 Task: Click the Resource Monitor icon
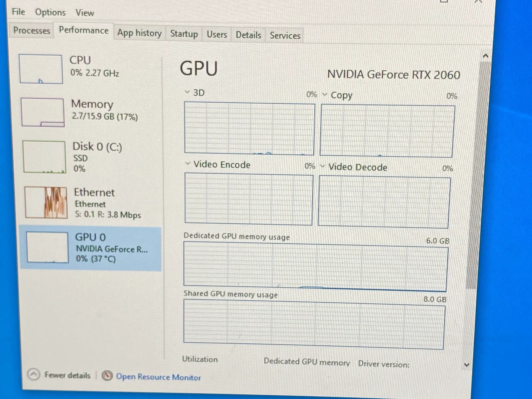[x=107, y=376]
